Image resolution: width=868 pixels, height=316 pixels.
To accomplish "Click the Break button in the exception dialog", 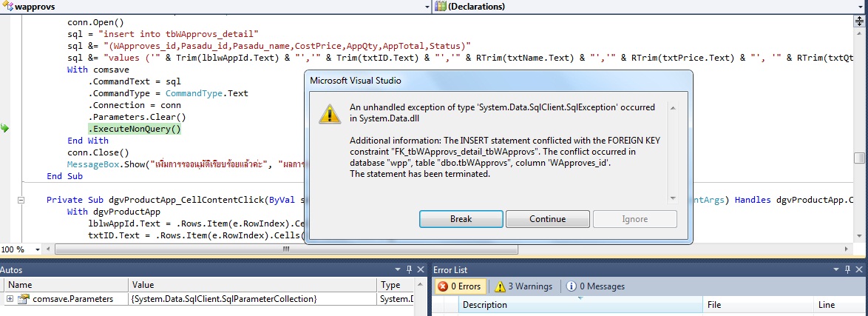I will [461, 219].
